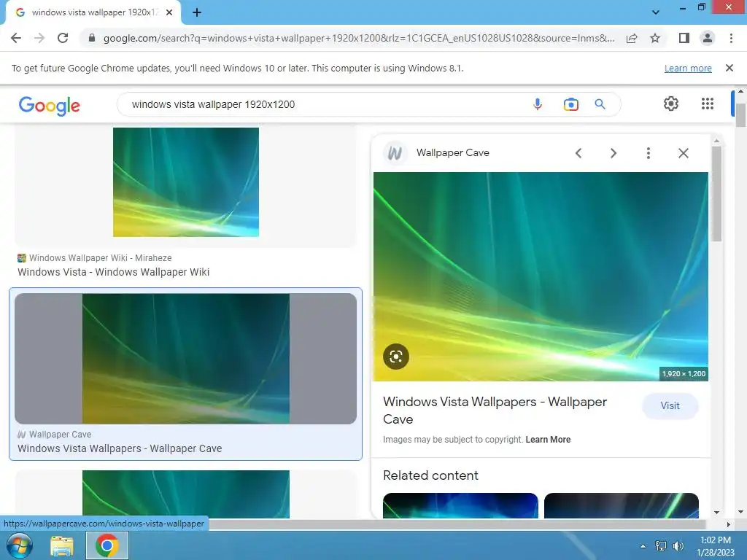Show hidden system tray icons
This screenshot has height=560, width=747.
[643, 546]
